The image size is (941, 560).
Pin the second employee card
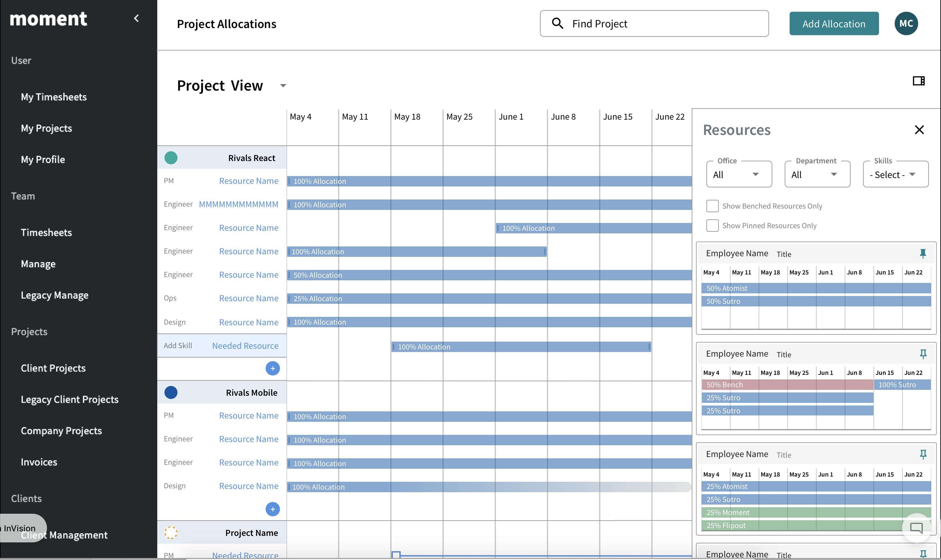(923, 354)
